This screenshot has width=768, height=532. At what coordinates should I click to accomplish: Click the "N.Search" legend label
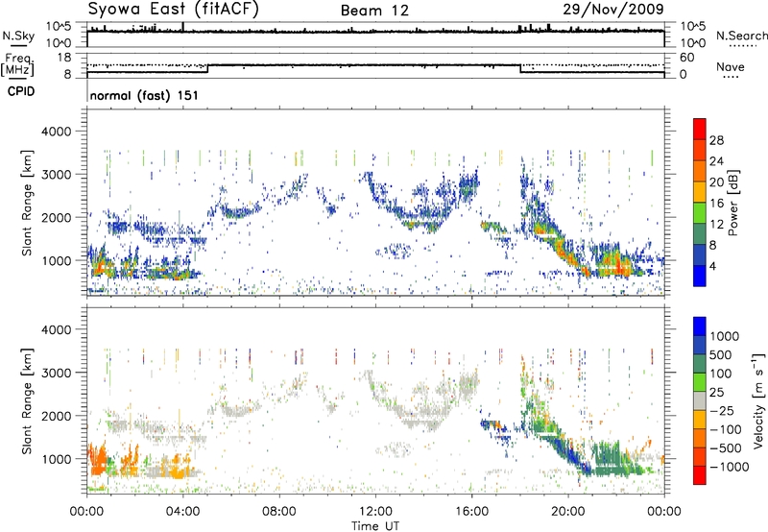tap(741, 36)
